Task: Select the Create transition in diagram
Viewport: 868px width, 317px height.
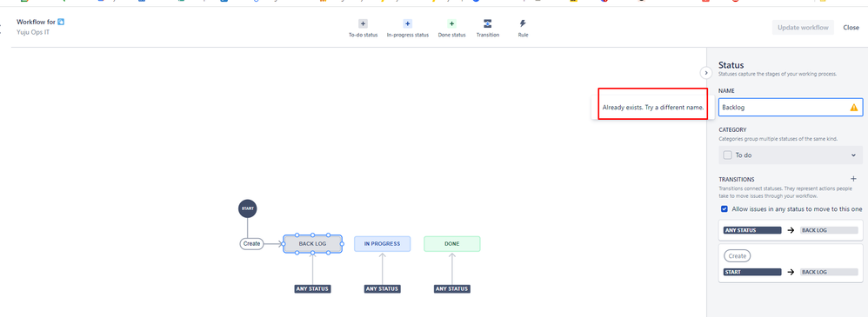Action: click(x=252, y=243)
